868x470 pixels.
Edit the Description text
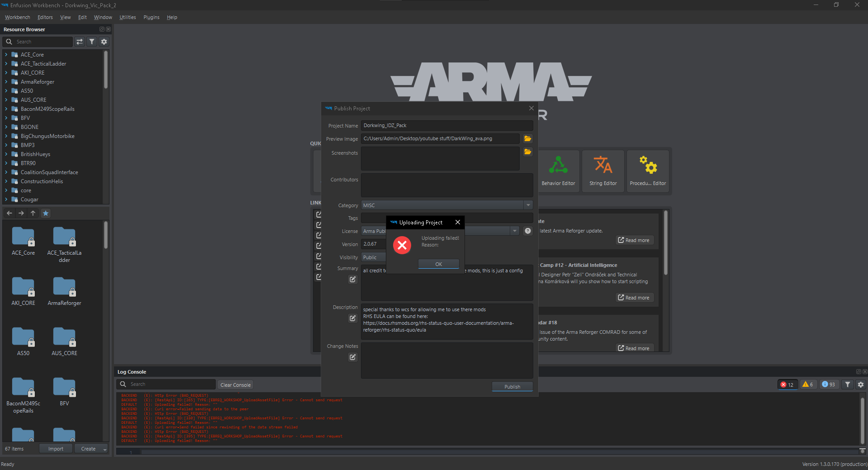353,318
